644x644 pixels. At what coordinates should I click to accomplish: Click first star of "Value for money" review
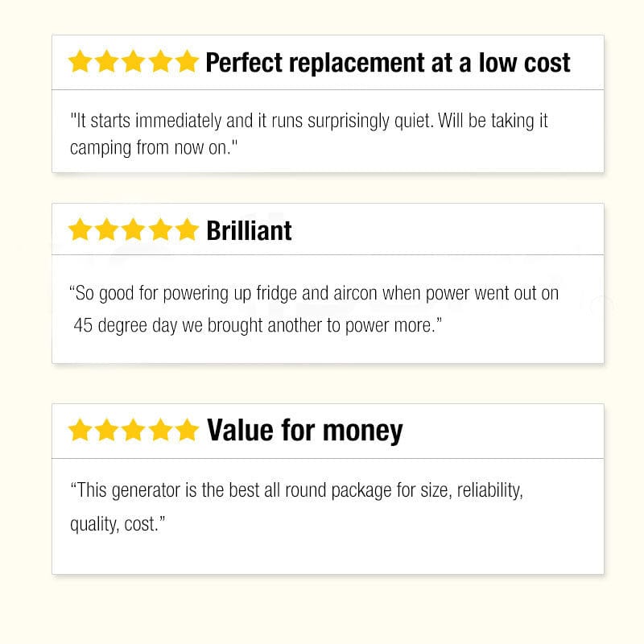[x=80, y=431]
